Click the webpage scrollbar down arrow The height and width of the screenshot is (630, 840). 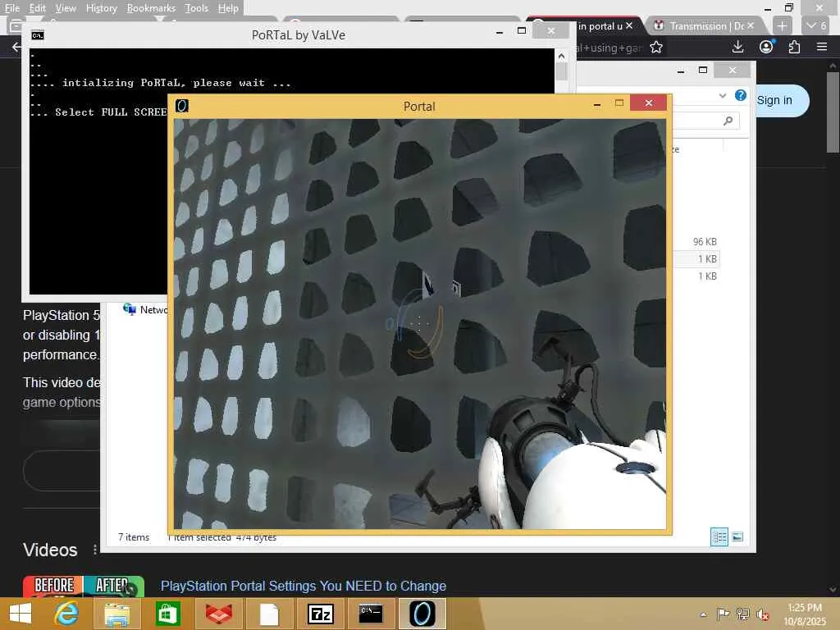tap(833, 590)
